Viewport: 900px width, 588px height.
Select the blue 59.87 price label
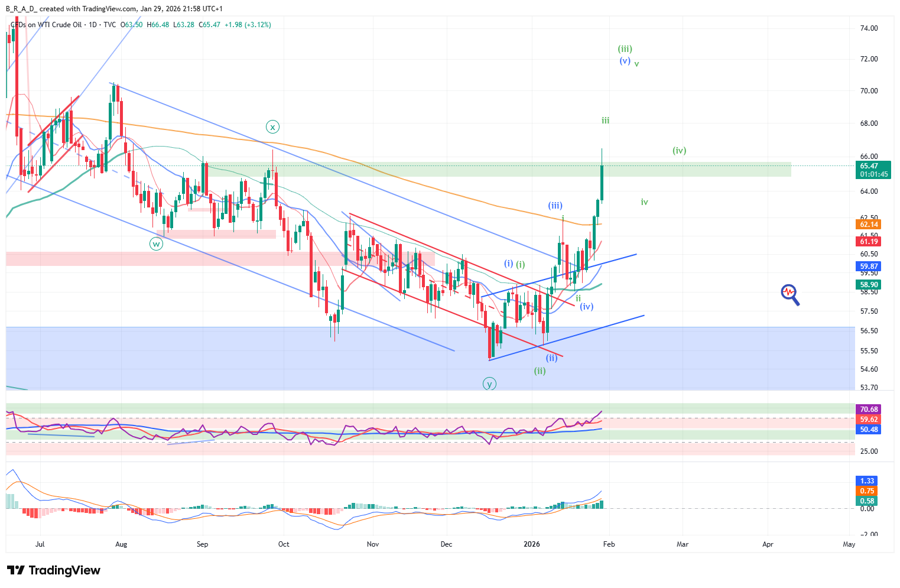(869, 267)
